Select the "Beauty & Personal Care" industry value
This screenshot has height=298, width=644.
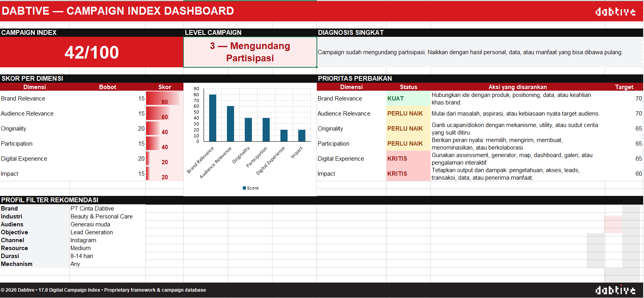pyautogui.click(x=101, y=216)
